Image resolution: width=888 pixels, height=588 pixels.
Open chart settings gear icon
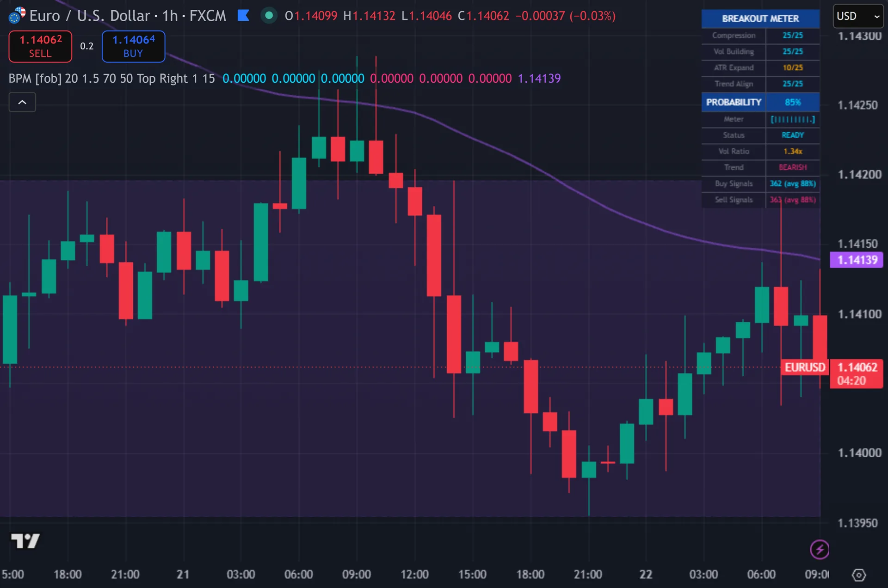point(859,575)
